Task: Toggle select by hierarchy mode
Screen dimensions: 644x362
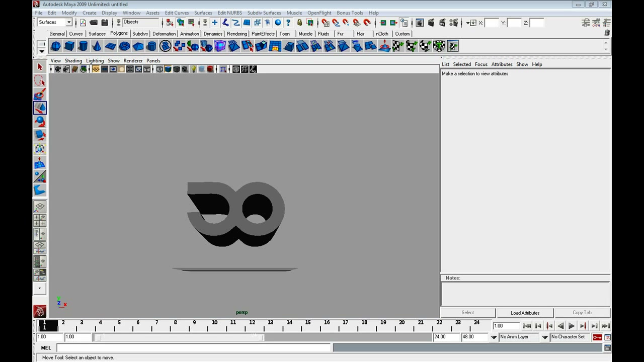Action: (170, 23)
